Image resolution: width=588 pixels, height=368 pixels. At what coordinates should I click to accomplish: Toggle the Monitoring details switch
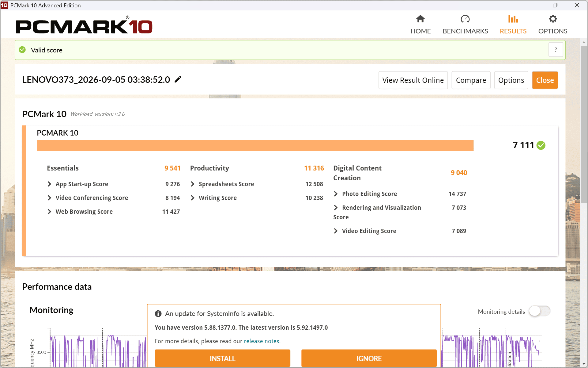[540, 311]
